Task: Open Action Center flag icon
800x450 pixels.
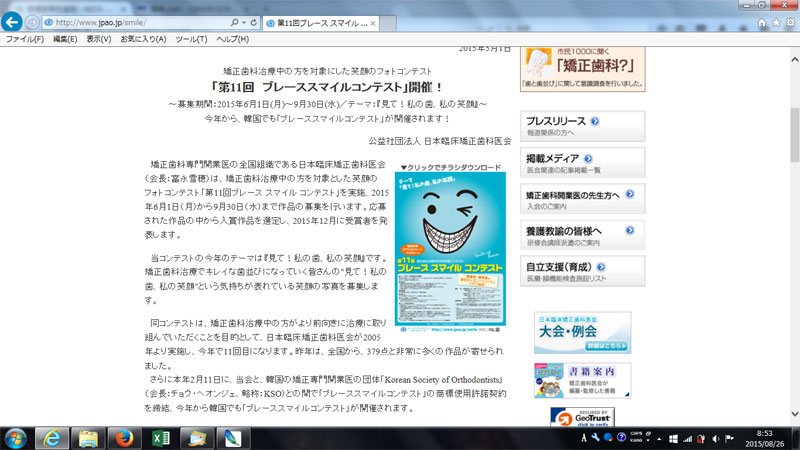Action: 730,439
